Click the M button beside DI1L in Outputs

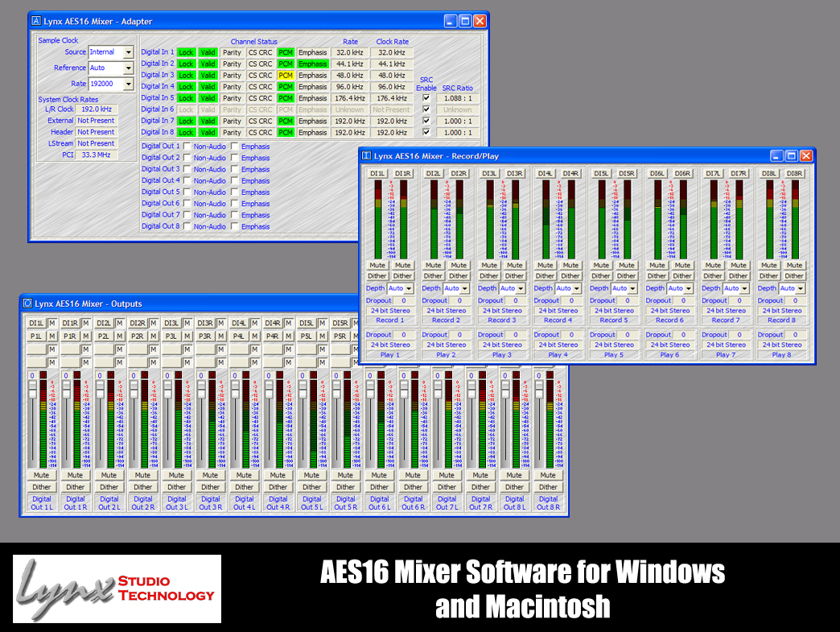[52, 324]
